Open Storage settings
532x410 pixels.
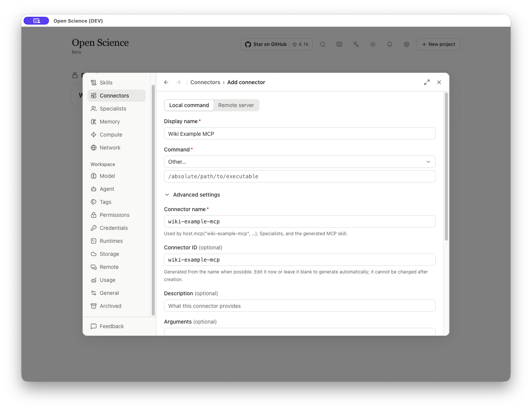pos(116,254)
